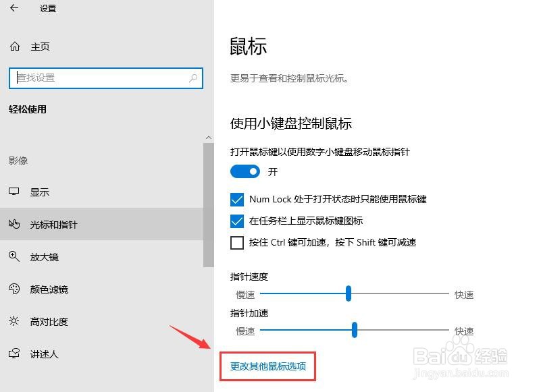Click the cursor icon beside 光标和指针
The image size is (539, 392).
[x=14, y=224]
